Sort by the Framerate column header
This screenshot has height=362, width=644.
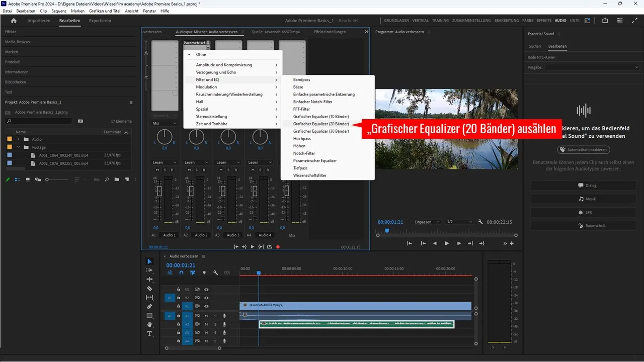tap(113, 132)
